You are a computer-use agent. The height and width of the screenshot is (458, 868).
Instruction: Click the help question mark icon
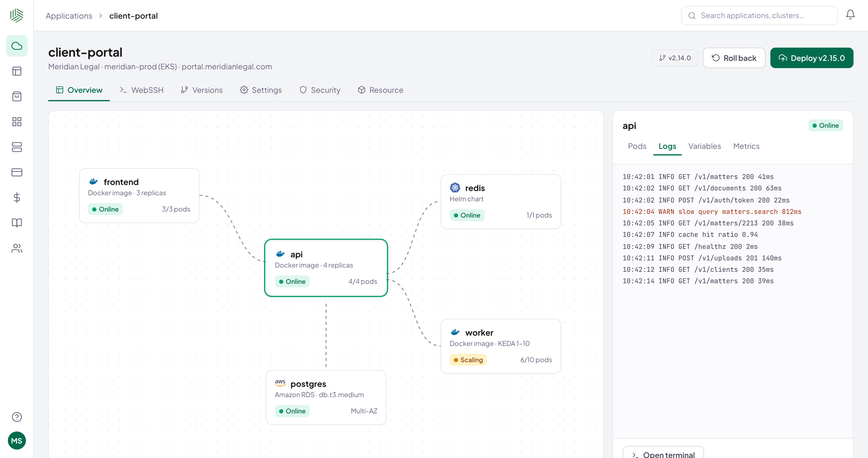click(17, 417)
